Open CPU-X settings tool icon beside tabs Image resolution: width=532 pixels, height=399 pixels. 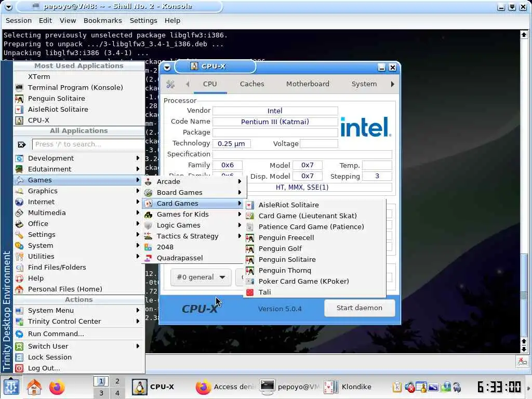[x=170, y=84]
